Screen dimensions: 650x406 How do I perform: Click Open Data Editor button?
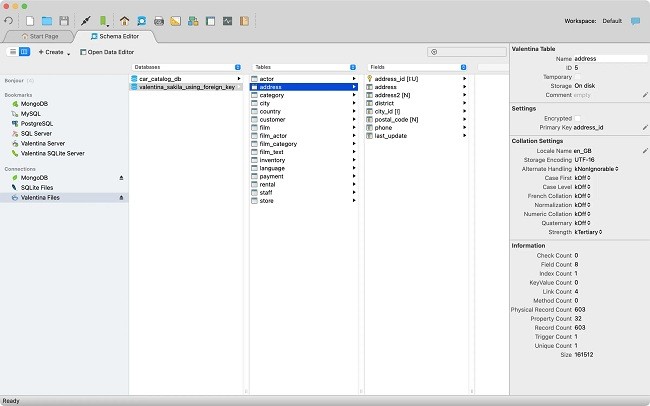coord(106,51)
